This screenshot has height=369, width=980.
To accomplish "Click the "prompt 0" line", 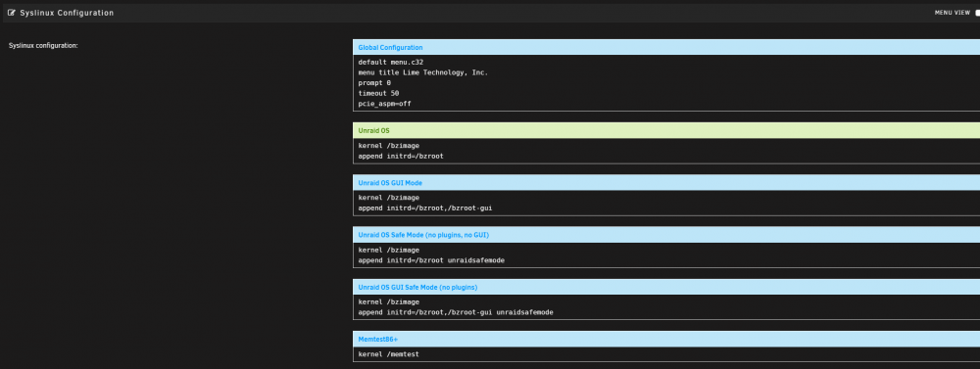I will [374, 83].
